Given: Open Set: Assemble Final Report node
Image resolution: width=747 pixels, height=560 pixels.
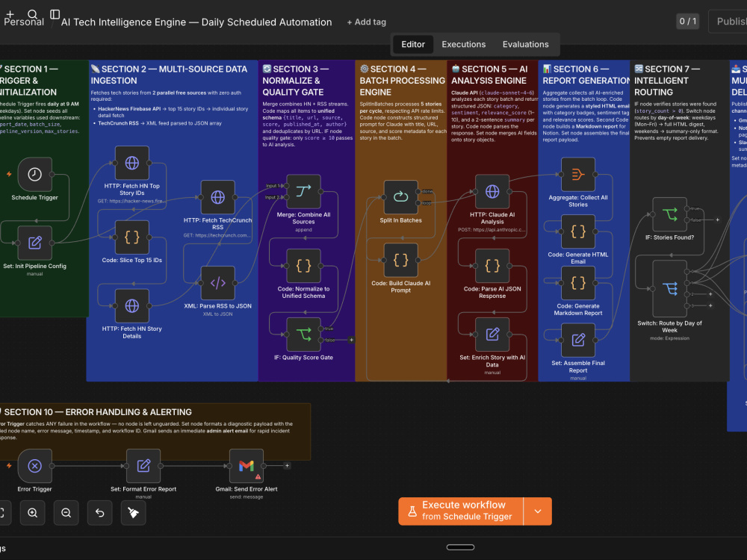Looking at the screenshot, I should click(578, 340).
